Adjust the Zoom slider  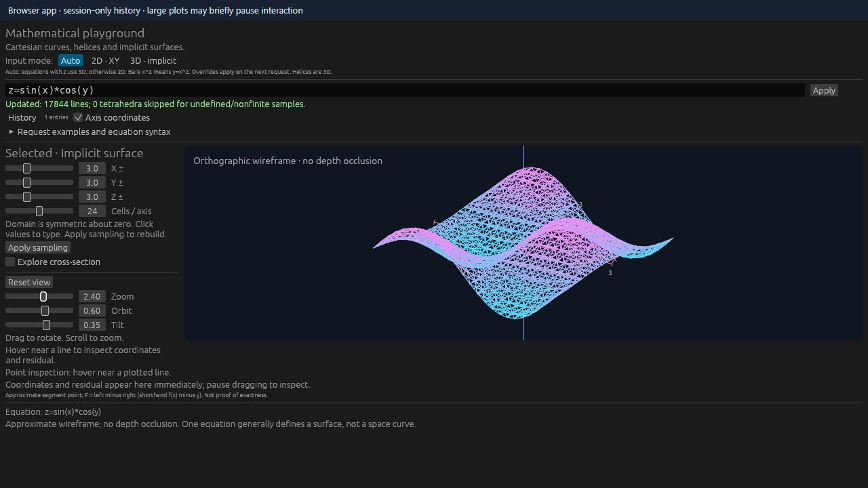[x=39, y=296]
